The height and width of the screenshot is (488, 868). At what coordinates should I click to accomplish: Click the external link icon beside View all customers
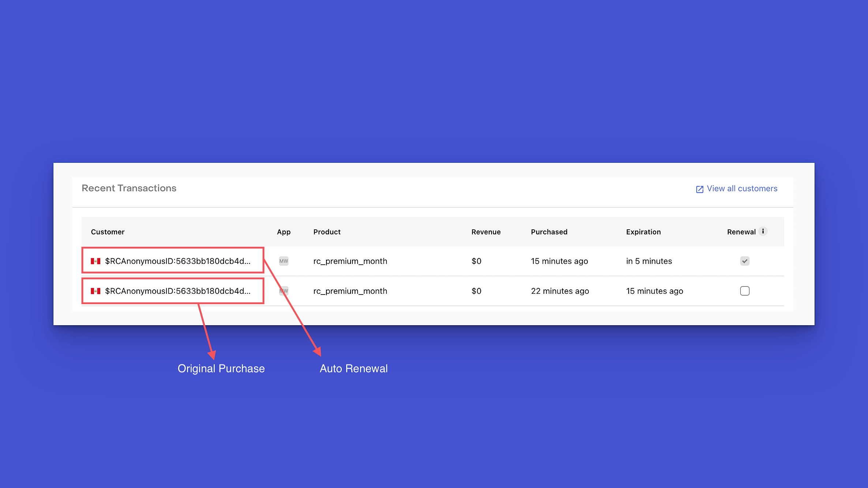[699, 189]
